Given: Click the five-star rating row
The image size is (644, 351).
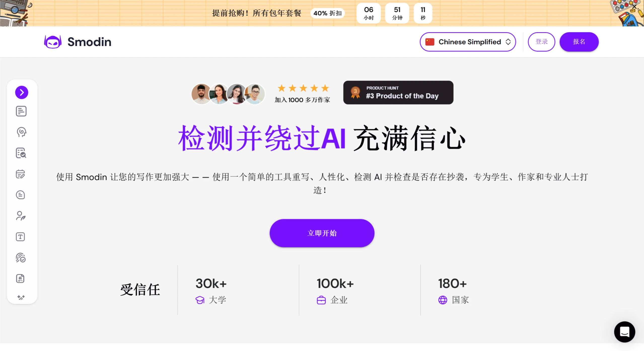Looking at the screenshot, I should tap(303, 88).
